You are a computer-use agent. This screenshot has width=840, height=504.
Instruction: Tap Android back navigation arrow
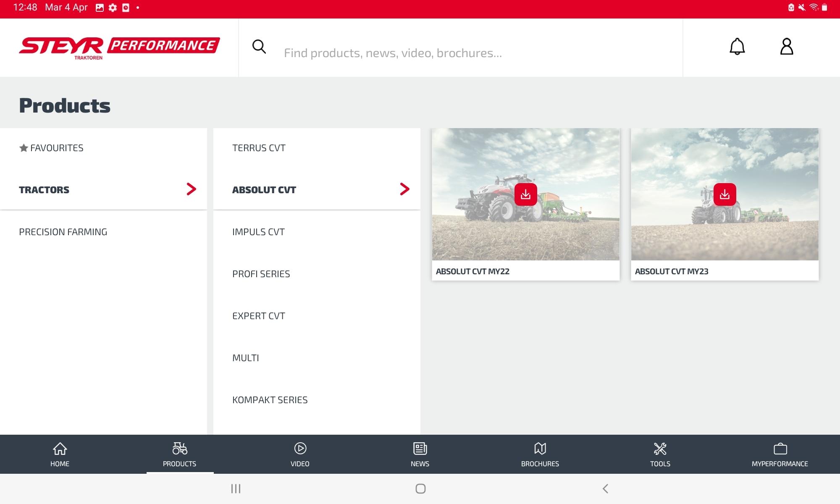(605, 488)
